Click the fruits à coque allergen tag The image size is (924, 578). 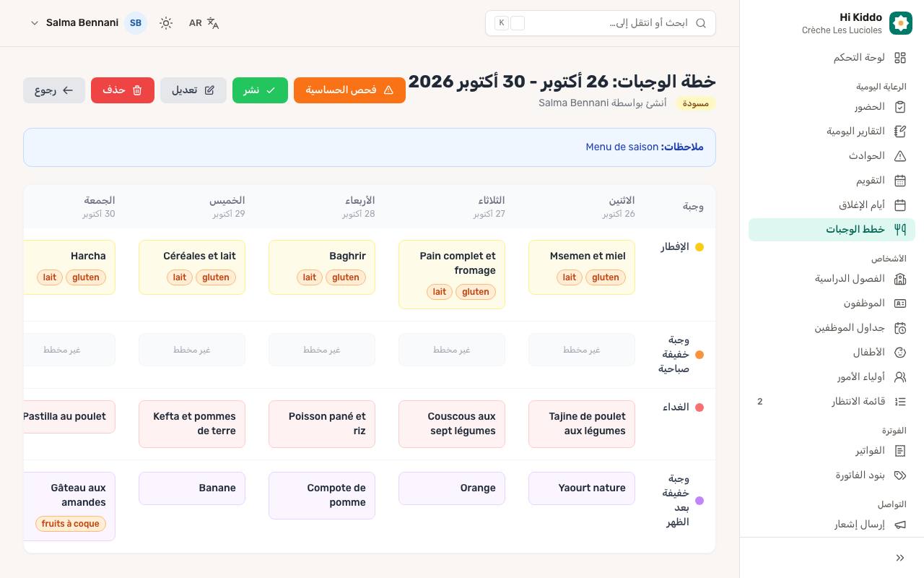71,524
